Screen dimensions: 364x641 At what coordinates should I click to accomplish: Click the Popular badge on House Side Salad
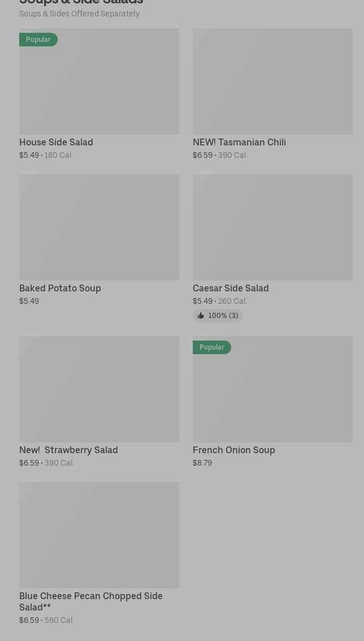38,40
